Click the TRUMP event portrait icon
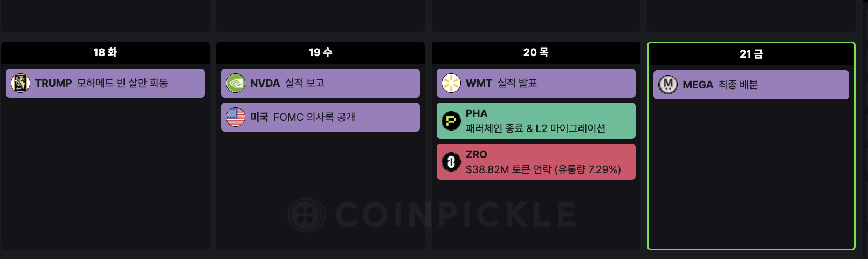This screenshot has width=868, height=259. (x=20, y=83)
